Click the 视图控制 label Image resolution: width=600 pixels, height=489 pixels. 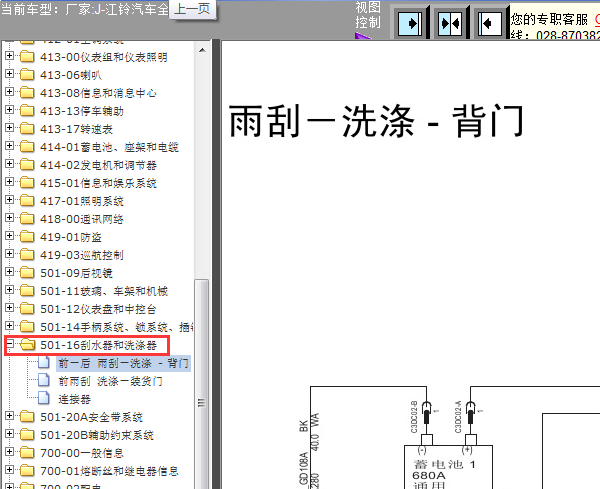[367, 15]
